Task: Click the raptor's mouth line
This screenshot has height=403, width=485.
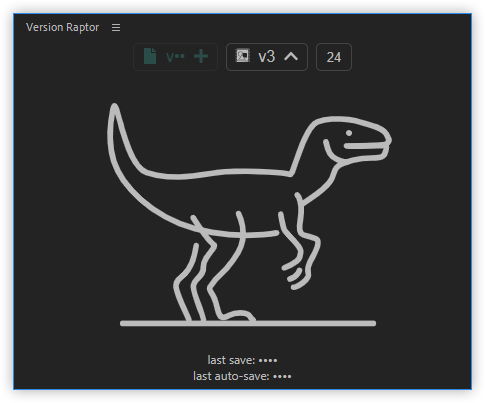Action: [364, 146]
